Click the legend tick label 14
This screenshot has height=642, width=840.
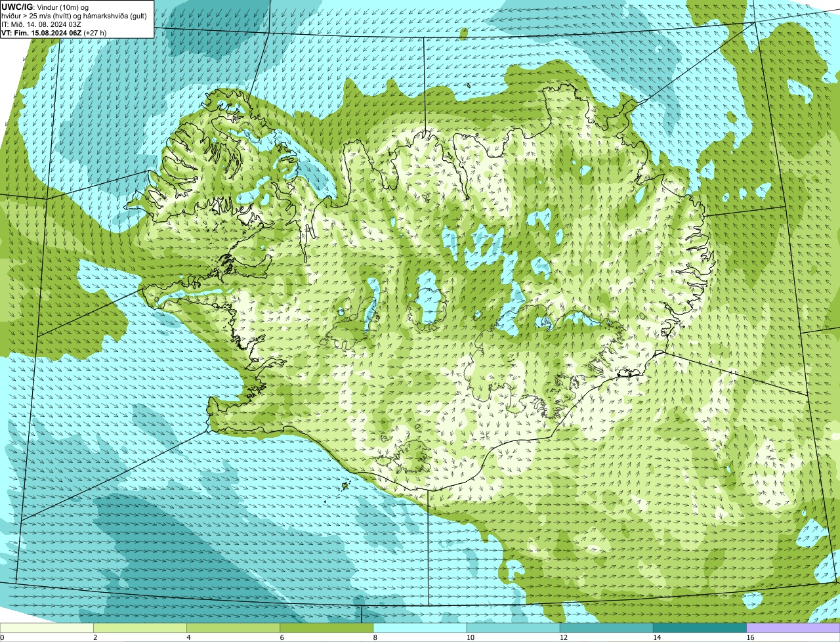[657, 637]
